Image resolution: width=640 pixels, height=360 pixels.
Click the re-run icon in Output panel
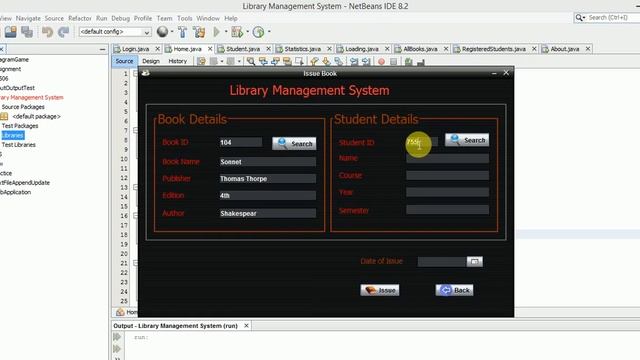tap(117, 337)
